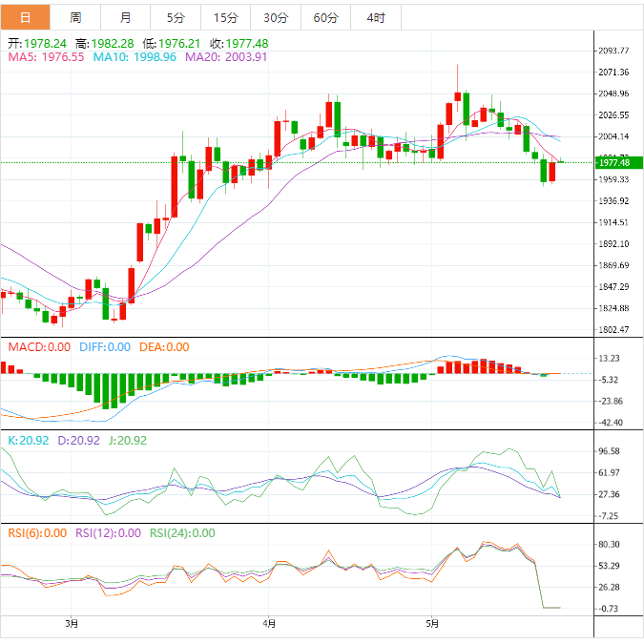Switch to the 4时 four-hour tab
The image size is (644, 644).
point(375,17)
